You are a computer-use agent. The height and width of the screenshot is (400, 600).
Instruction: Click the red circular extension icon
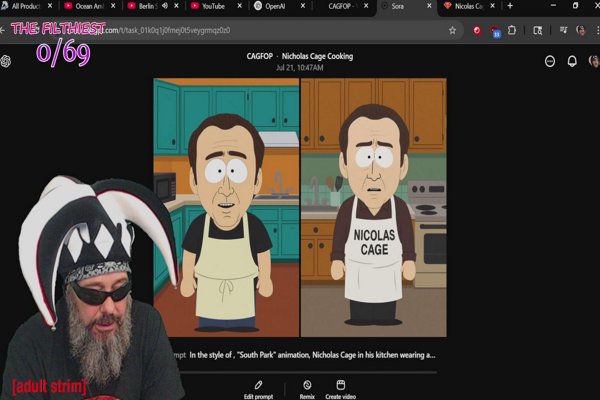[477, 30]
